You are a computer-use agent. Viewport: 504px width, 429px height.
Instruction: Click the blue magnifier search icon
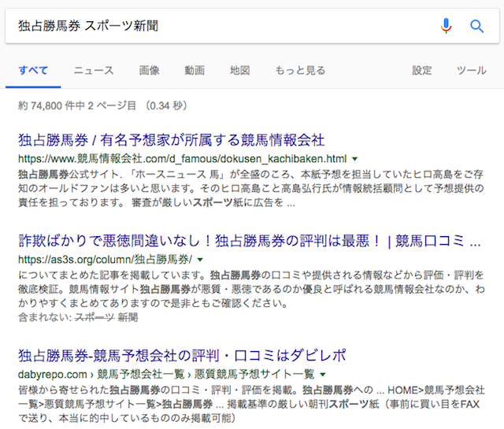coord(476,26)
